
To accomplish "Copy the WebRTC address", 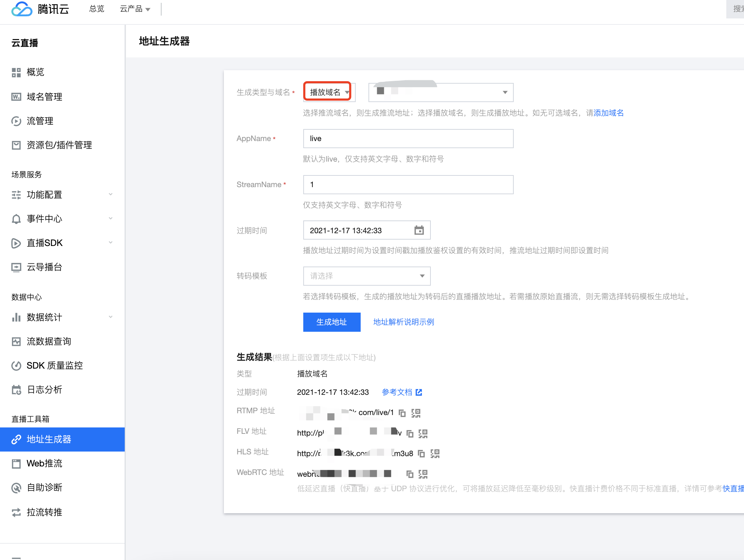I will [410, 474].
